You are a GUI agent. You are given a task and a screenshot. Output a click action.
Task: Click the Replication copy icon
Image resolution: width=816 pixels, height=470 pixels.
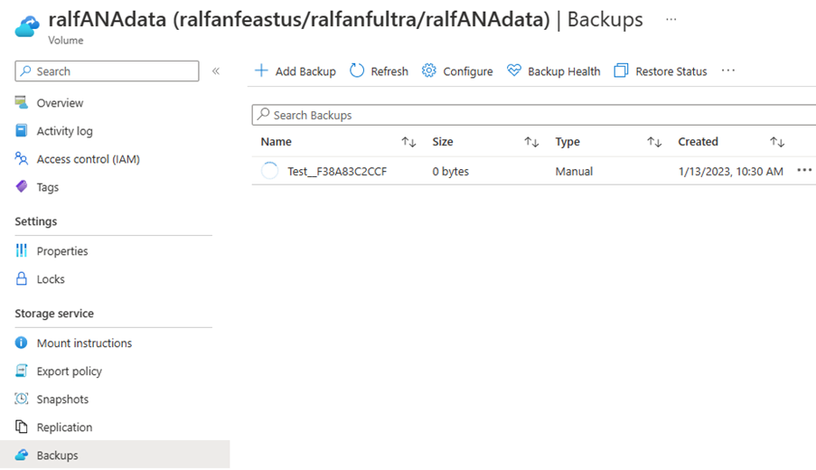click(21, 427)
